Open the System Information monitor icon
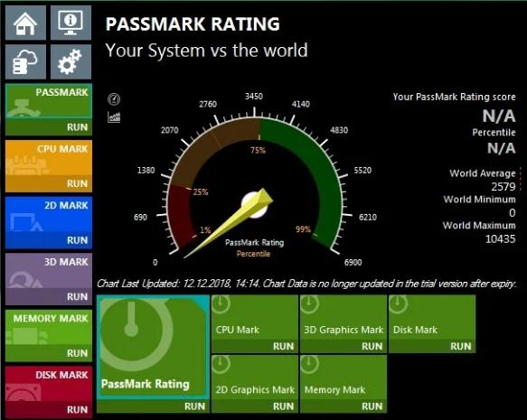This screenshot has width=527, height=420. 71,23
